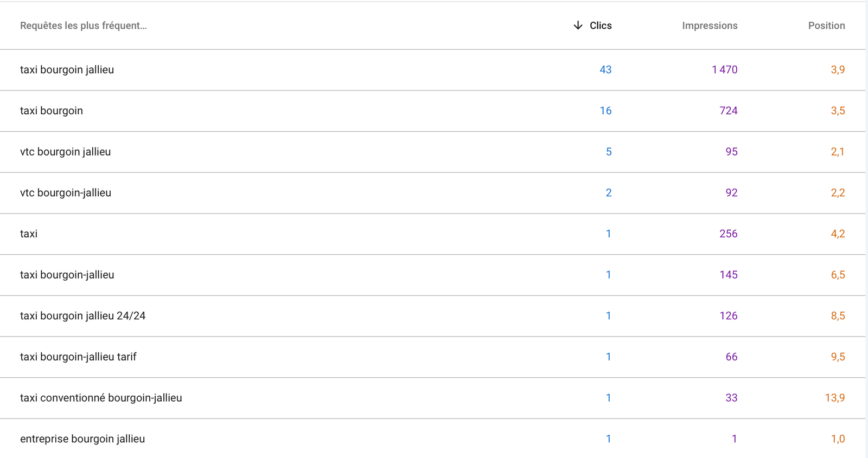868x458 pixels.
Task: Sort table by Clics column header
Action: [x=601, y=25]
